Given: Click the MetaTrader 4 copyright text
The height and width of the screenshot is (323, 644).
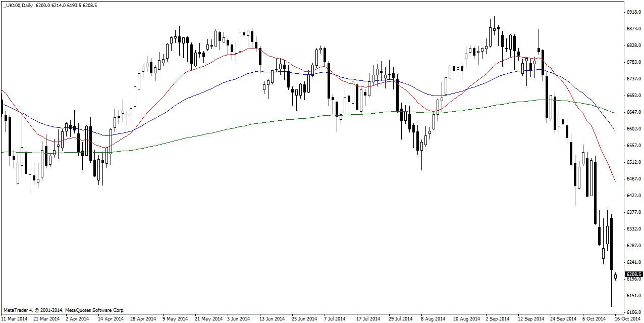Looking at the screenshot, I should 64,310.
